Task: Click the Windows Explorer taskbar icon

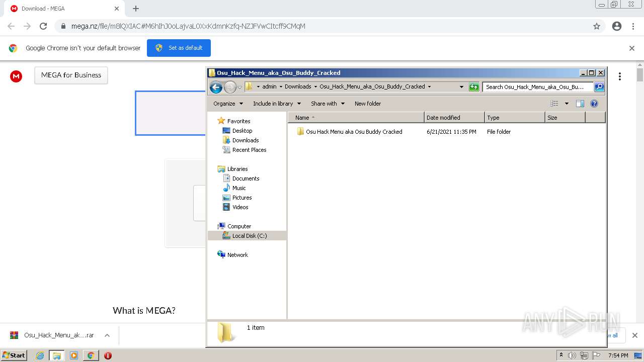Action: tap(57, 355)
